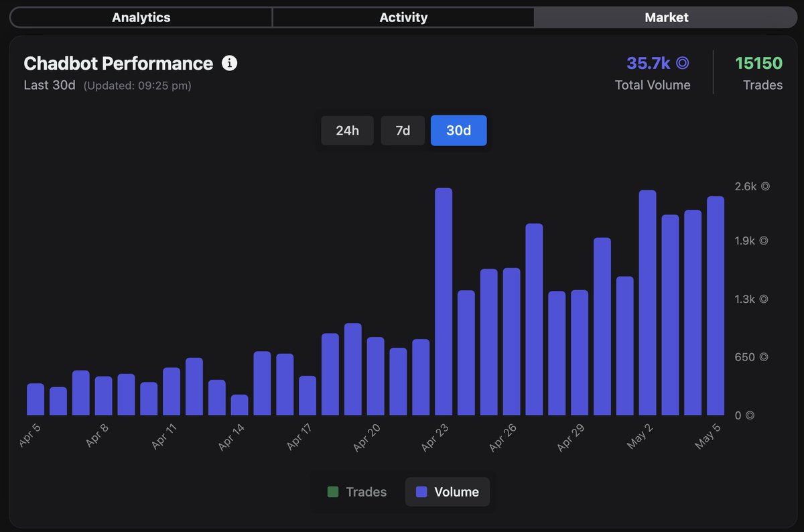
Task: Click the shortest bar at Apr 14
Action: pyautogui.click(x=239, y=405)
